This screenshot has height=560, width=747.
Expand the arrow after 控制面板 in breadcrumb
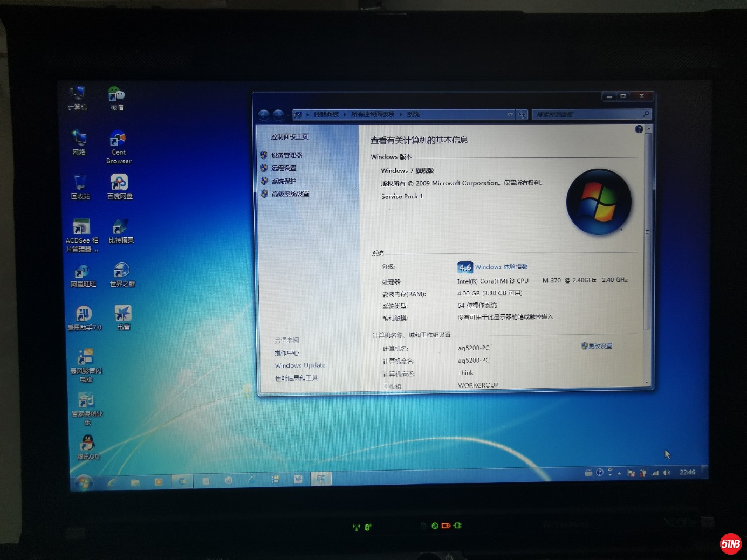tap(345, 114)
